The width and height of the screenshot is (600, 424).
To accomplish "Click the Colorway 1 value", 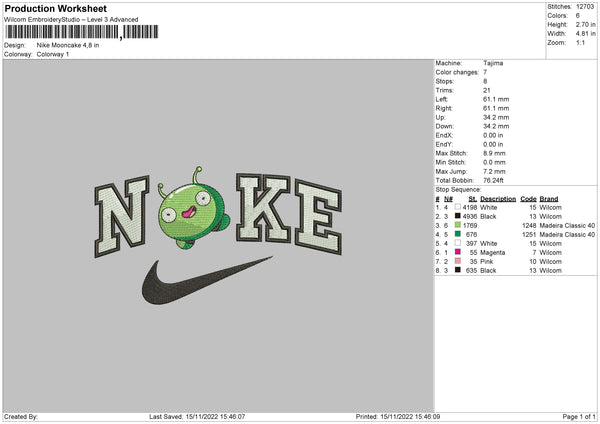I will [53, 54].
